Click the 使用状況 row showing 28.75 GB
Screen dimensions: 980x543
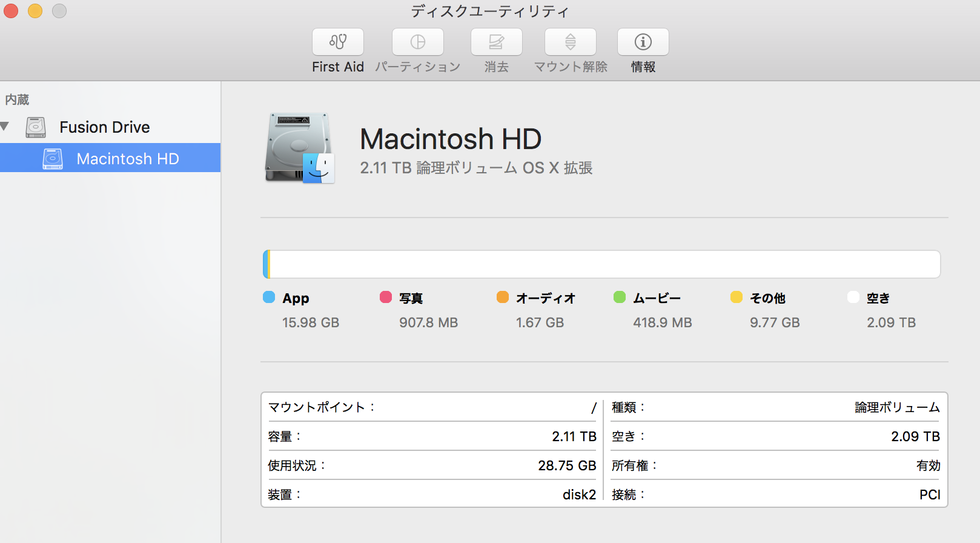tap(432, 465)
